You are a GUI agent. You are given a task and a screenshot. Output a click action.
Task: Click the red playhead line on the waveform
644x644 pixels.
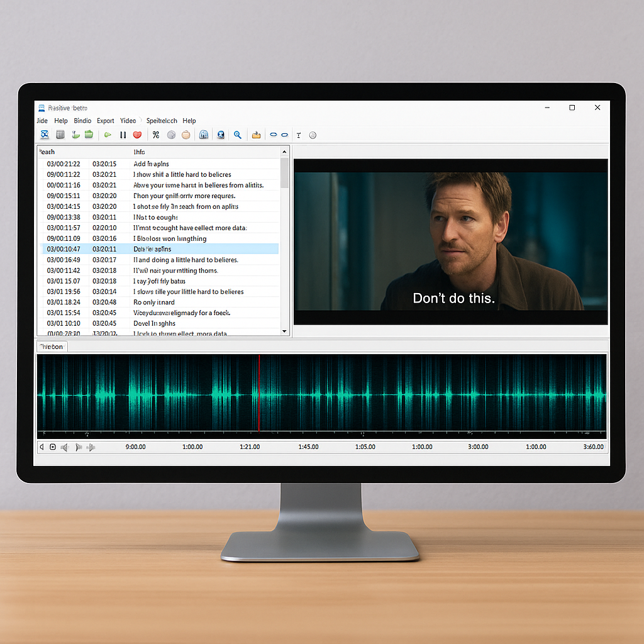(259, 392)
